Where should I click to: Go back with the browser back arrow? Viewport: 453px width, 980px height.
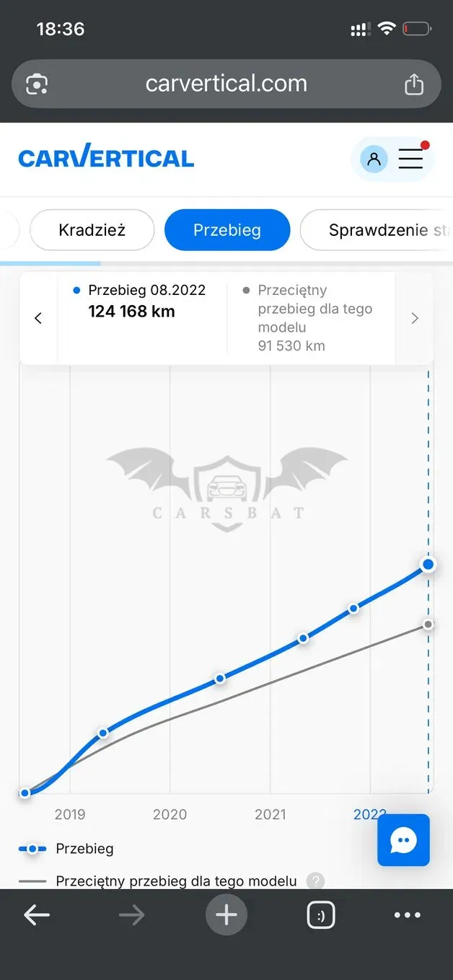tap(37, 915)
